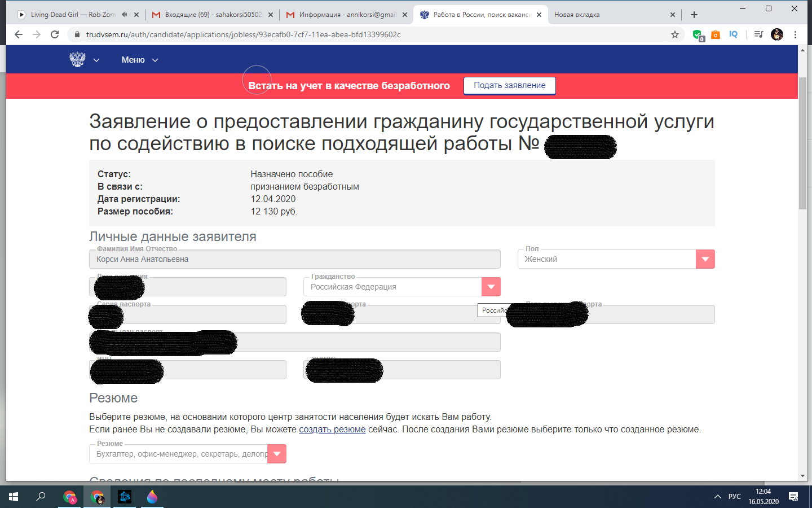Follow the создать резюме link
The image size is (812, 508).
pyautogui.click(x=332, y=430)
